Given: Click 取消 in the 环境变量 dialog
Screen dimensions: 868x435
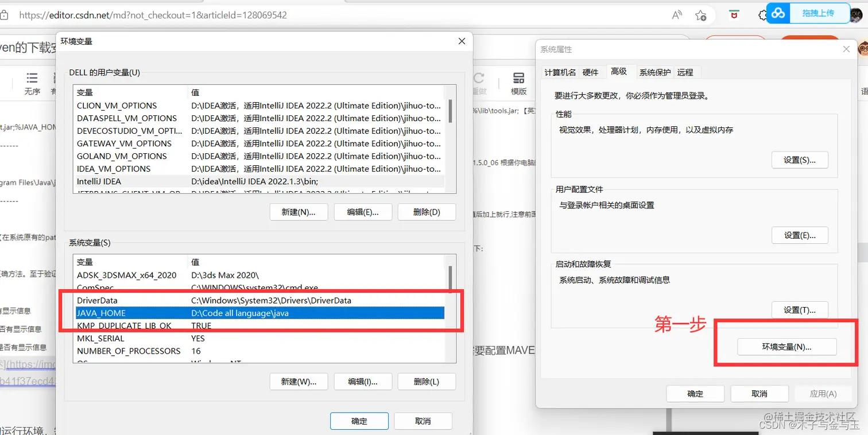Looking at the screenshot, I should (x=423, y=421).
